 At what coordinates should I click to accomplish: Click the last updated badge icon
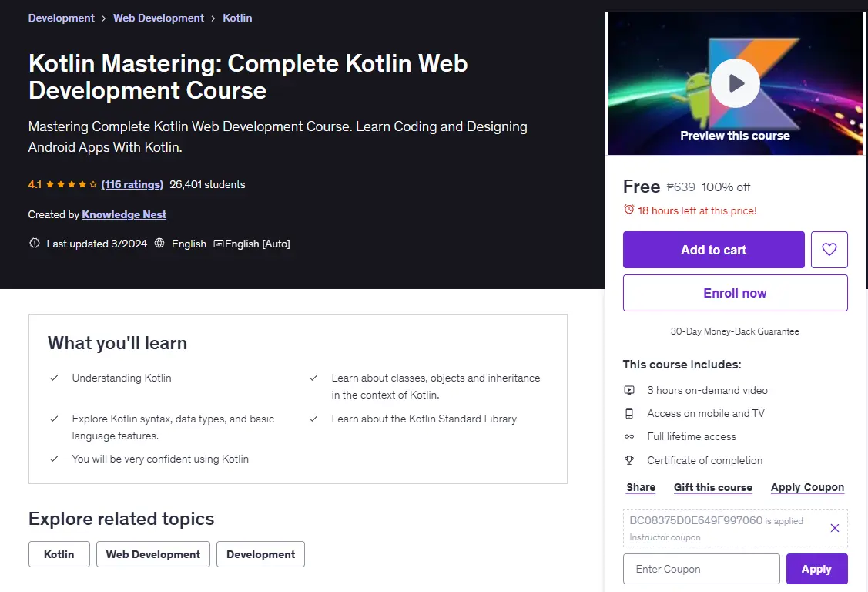tap(35, 243)
